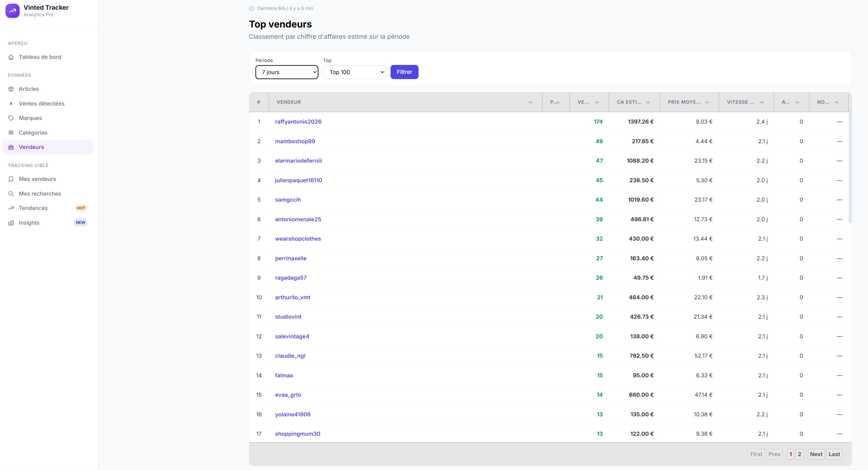Click the magnifier icon beside Mes recherches
This screenshot has height=470, width=868.
[11, 193]
